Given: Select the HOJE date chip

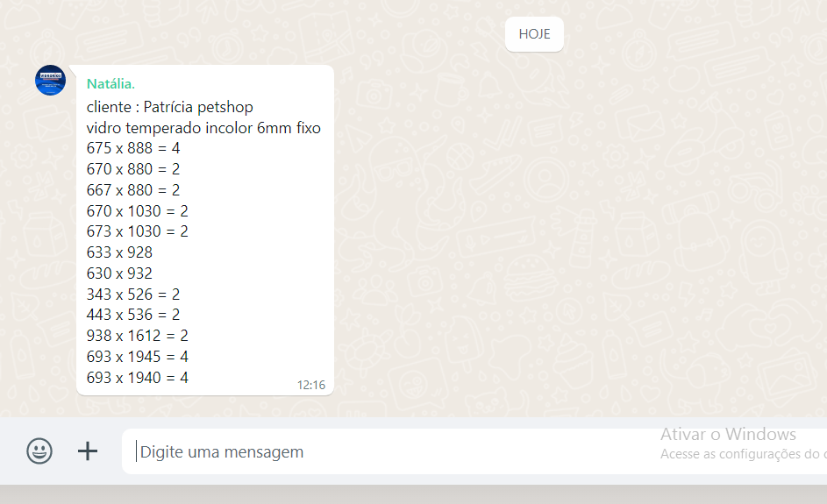Looking at the screenshot, I should (534, 34).
